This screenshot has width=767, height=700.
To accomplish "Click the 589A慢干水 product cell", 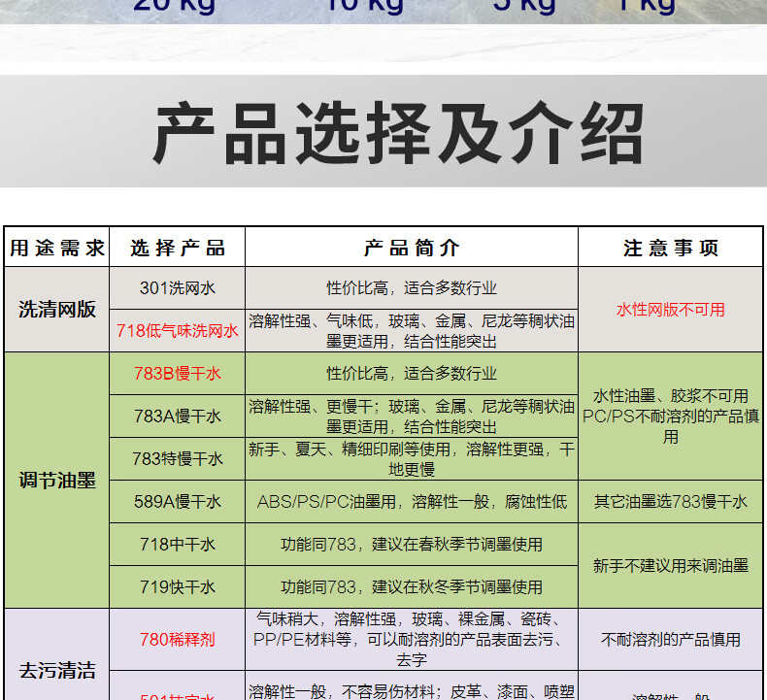I will point(177,501).
